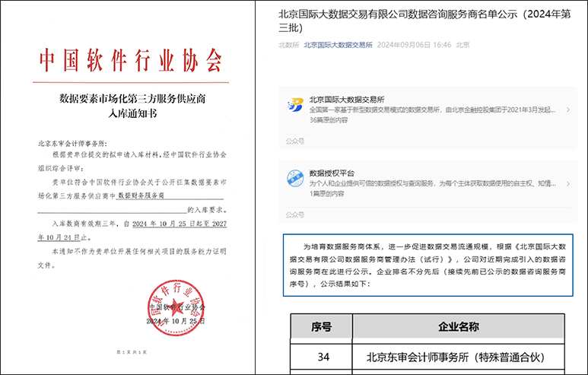
Task: Click the red round seal stamp
Action: (x=176, y=307)
